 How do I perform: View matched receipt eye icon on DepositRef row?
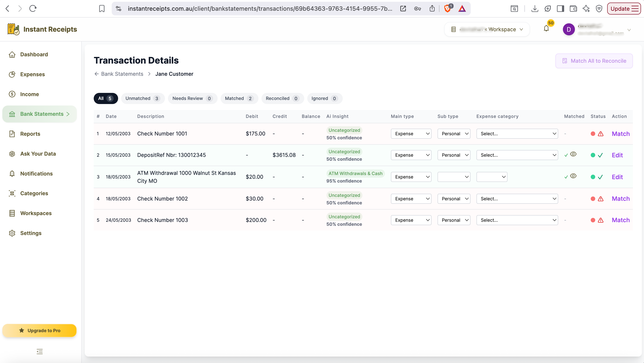(x=573, y=154)
